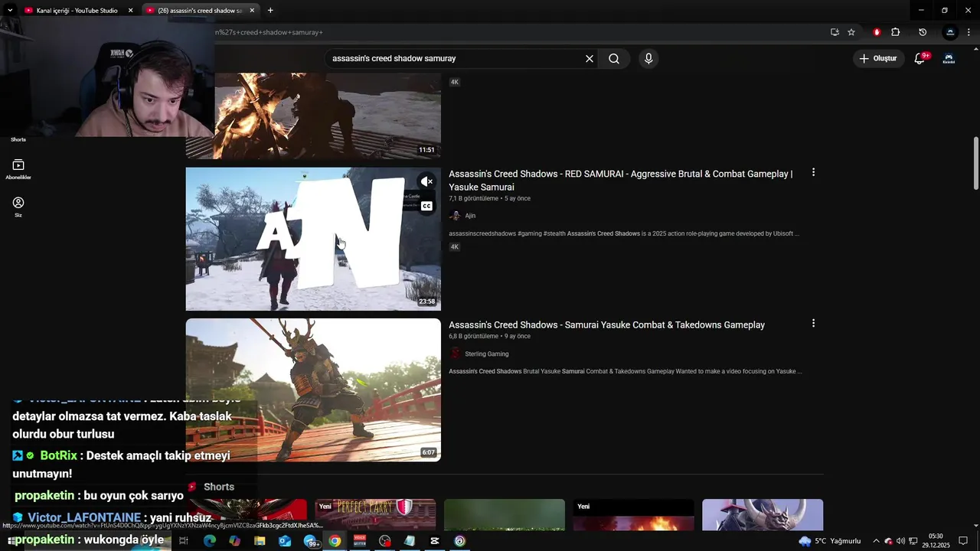Viewport: 980px width, 551px height.
Task: Clear the YouTube search box text
Action: coord(590,59)
